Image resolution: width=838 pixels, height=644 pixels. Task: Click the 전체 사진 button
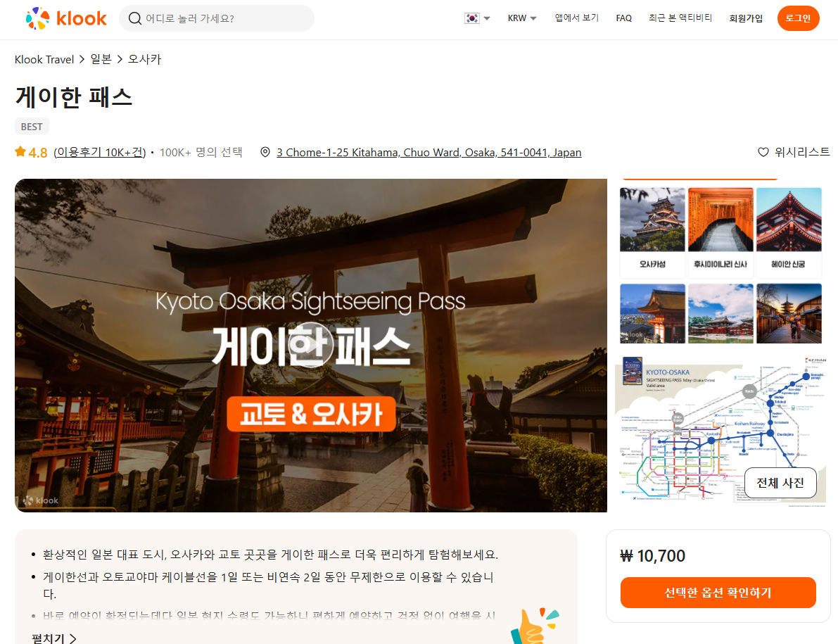point(780,483)
